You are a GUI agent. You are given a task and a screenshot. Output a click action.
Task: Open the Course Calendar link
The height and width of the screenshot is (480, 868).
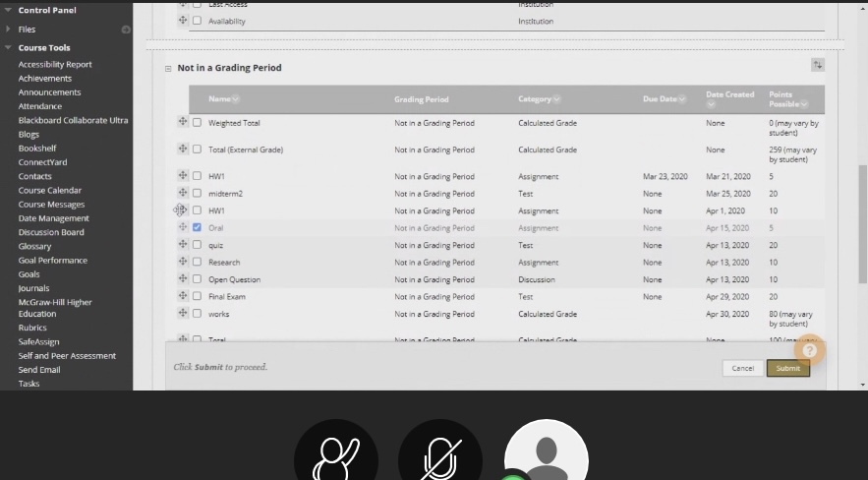pos(50,190)
